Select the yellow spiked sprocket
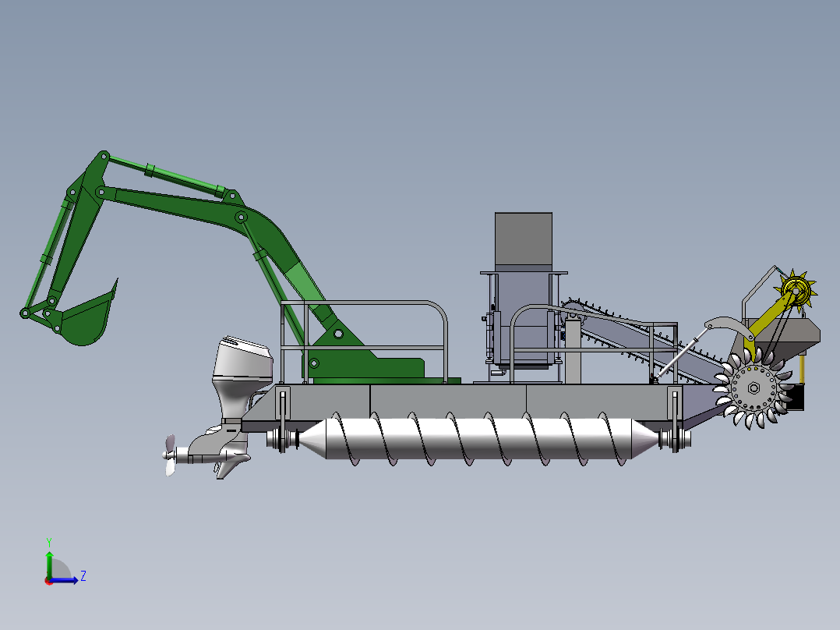Image resolution: width=840 pixels, height=630 pixels. (796, 292)
